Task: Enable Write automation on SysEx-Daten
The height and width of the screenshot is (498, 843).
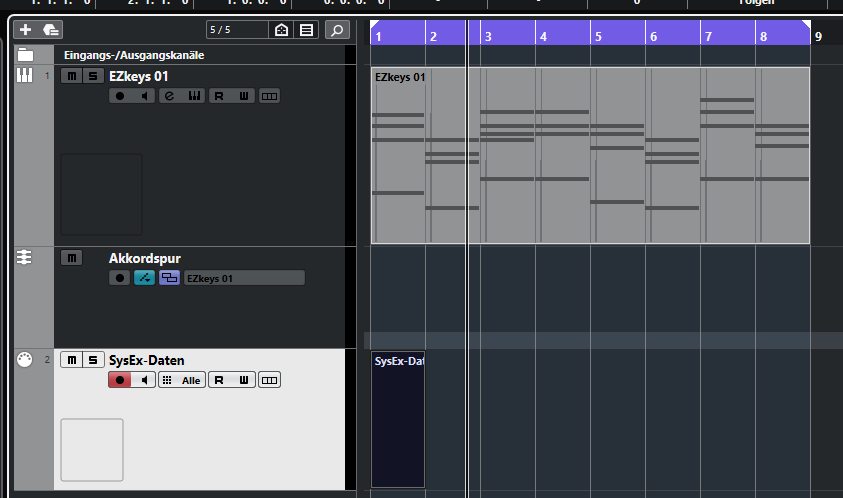Action: tap(244, 380)
